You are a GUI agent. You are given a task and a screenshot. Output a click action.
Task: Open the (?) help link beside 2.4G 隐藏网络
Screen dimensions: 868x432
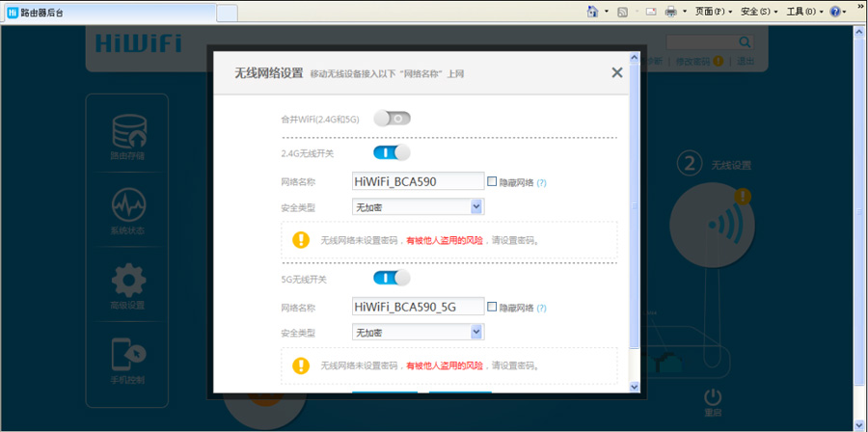click(x=541, y=182)
